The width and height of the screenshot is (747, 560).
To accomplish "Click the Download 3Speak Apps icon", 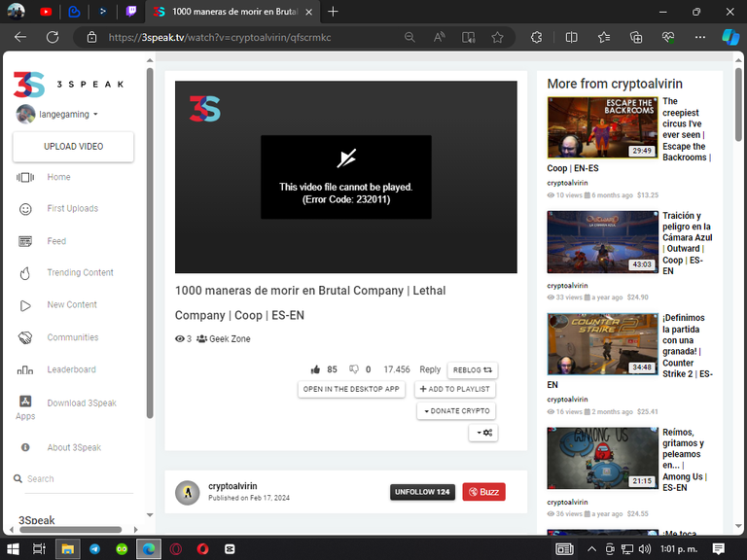I will (25, 402).
